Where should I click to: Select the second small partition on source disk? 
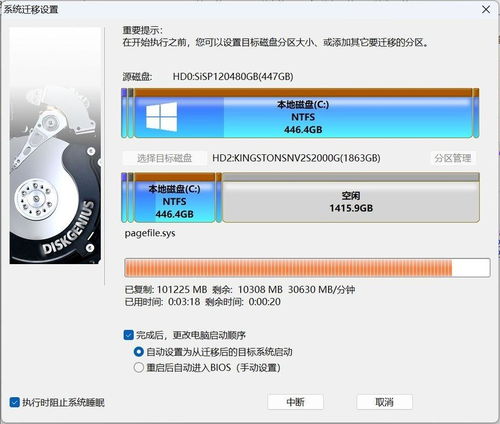click(131, 113)
